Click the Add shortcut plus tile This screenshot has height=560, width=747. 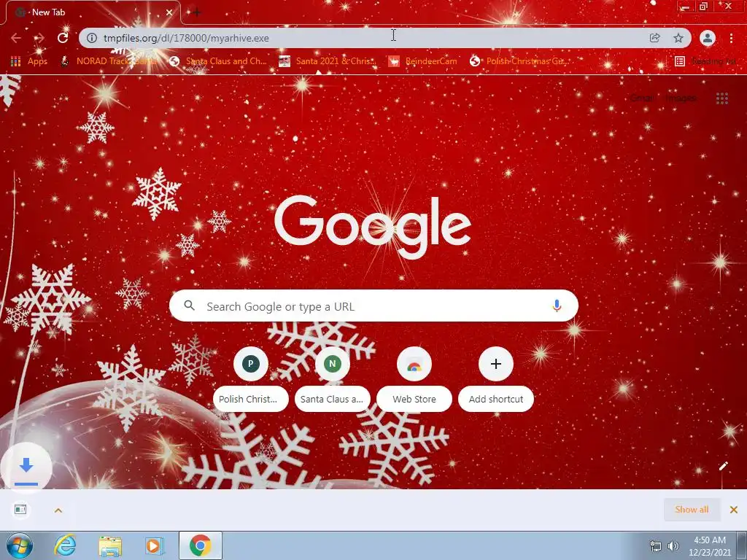[495, 378]
